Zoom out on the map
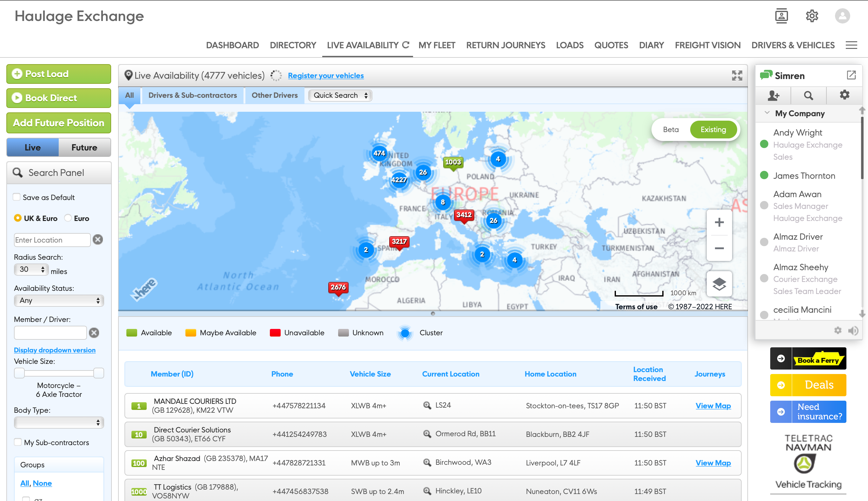The height and width of the screenshot is (501, 868). [719, 248]
